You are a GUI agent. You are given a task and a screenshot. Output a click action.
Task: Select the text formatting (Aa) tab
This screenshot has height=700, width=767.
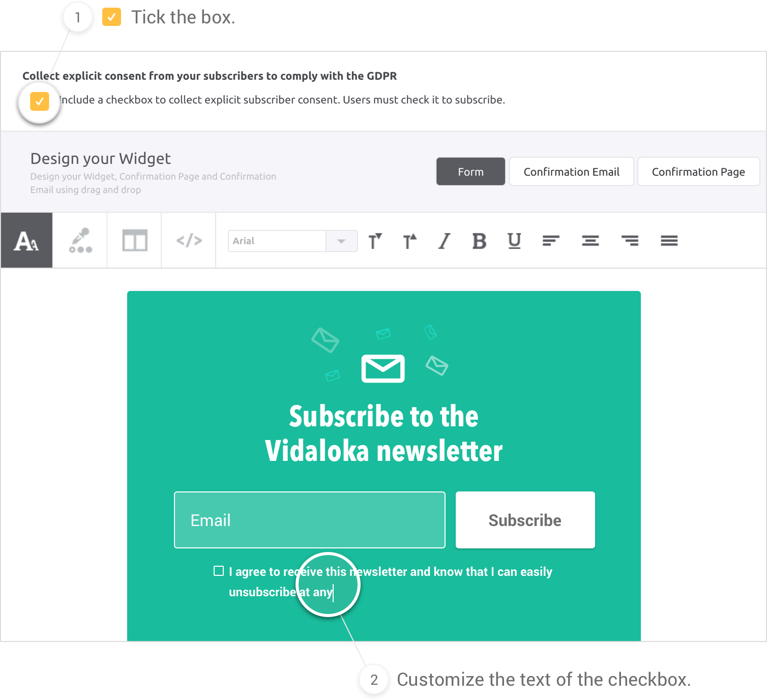tap(26, 240)
